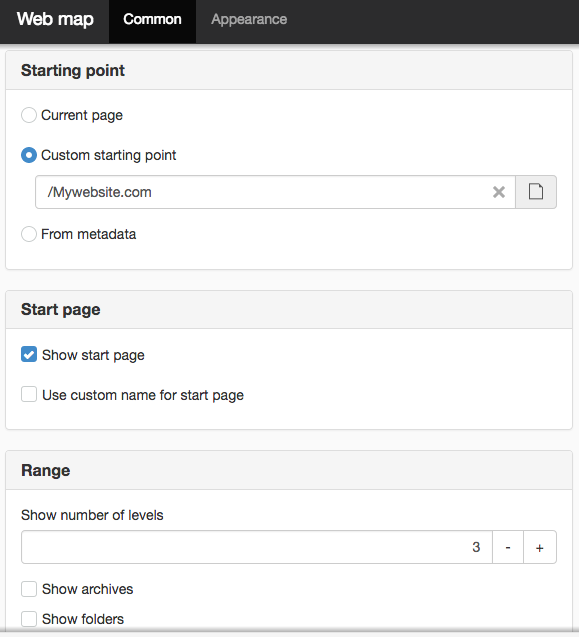Clear the custom starting point path

499,192
